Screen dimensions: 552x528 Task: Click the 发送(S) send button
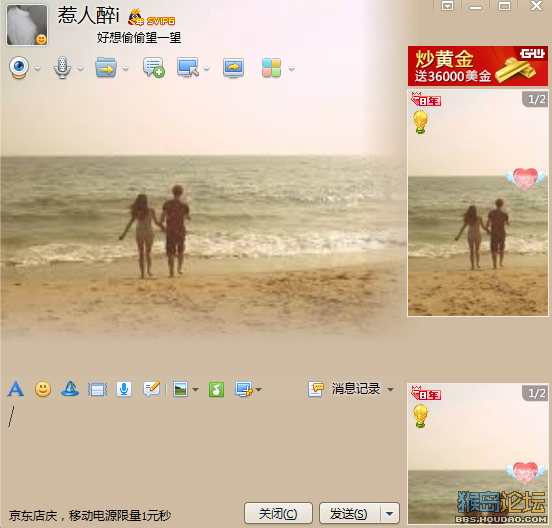coord(349,514)
